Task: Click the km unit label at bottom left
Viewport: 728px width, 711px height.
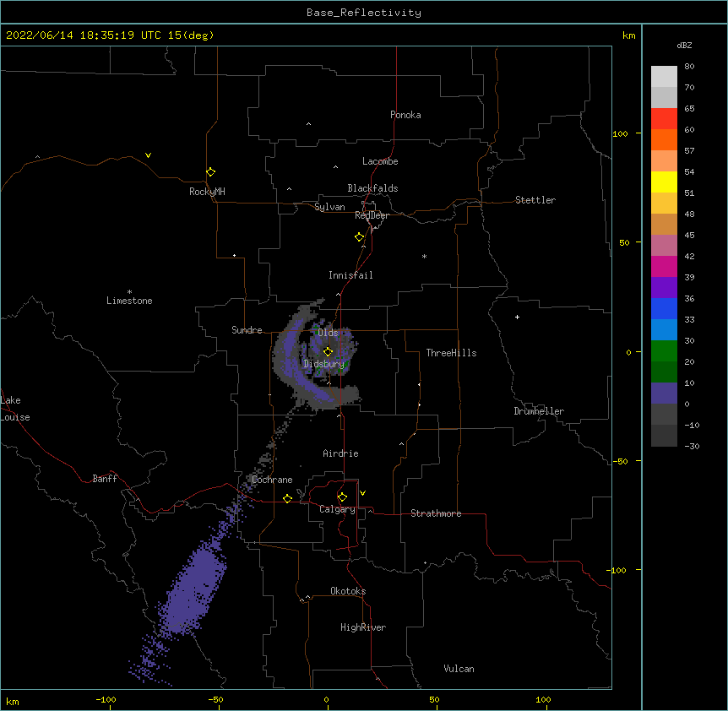Action: [13, 701]
